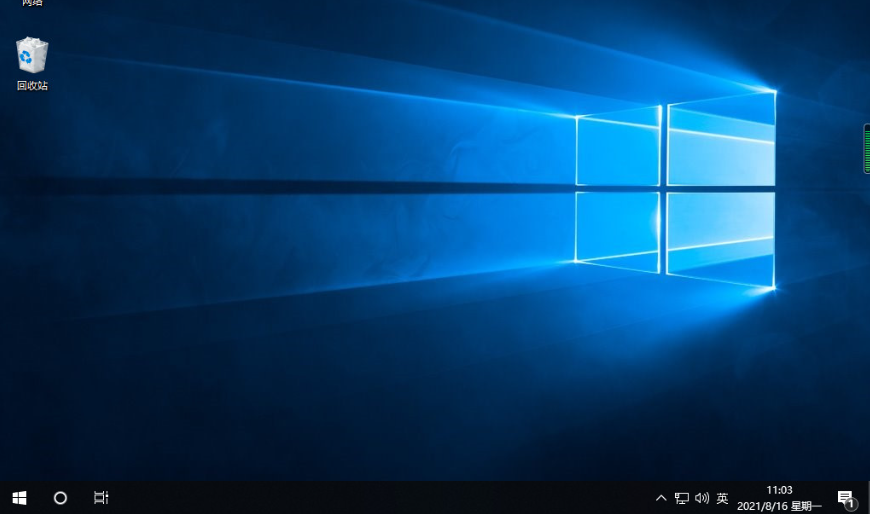The width and height of the screenshot is (870, 514).
Task: Open the Windows Start menu
Action: [x=19, y=498]
